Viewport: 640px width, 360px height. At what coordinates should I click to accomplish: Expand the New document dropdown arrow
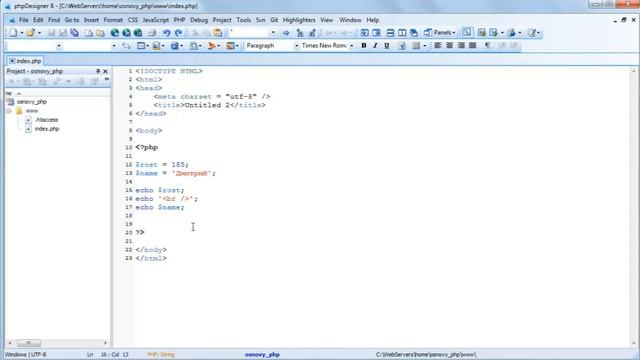21,33
